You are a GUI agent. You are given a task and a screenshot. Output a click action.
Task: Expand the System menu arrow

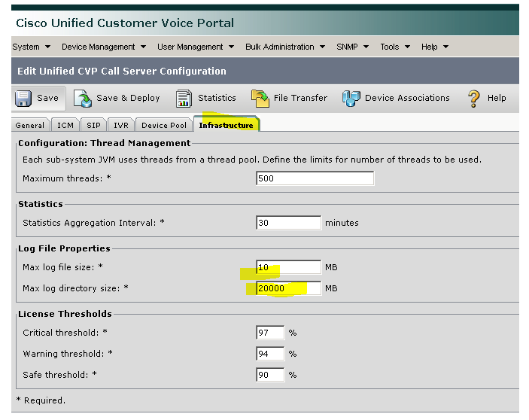[47, 47]
